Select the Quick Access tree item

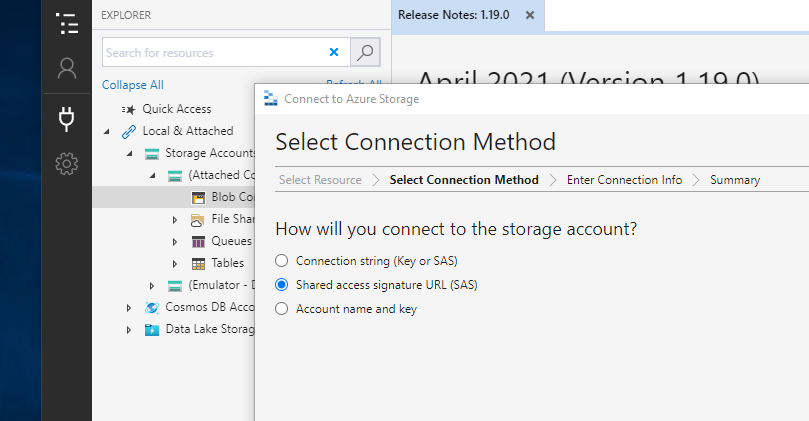pos(177,109)
